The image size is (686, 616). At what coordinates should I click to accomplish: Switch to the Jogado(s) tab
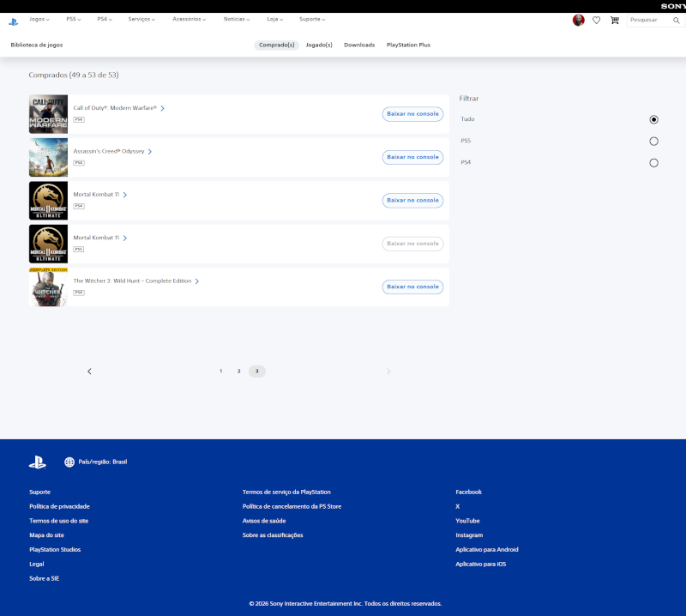319,45
